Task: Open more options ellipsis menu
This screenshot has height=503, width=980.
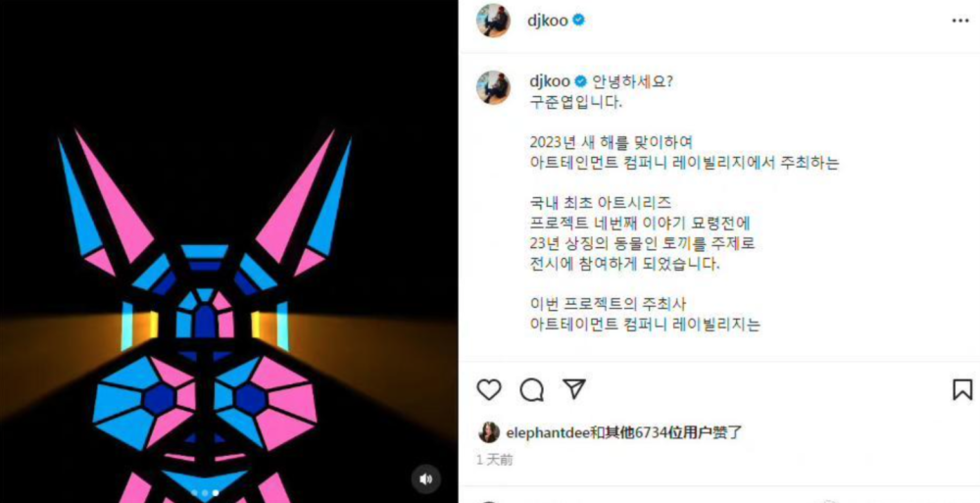Action: [960, 21]
